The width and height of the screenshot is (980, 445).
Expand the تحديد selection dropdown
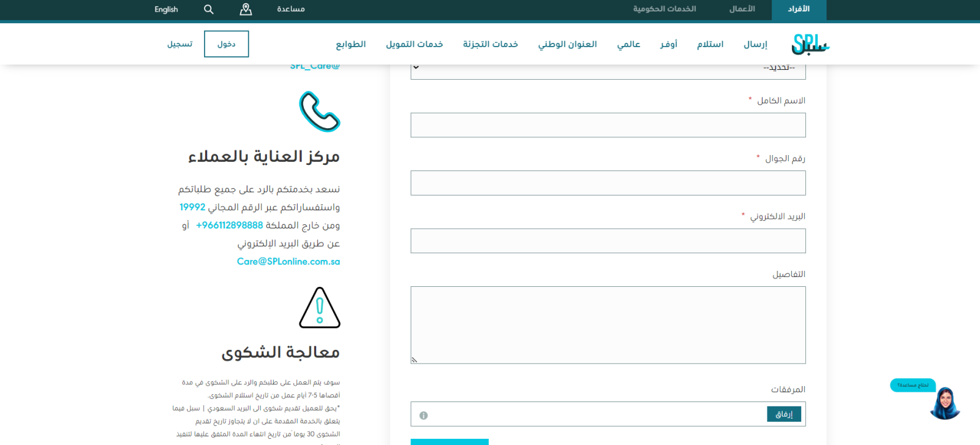tap(608, 69)
